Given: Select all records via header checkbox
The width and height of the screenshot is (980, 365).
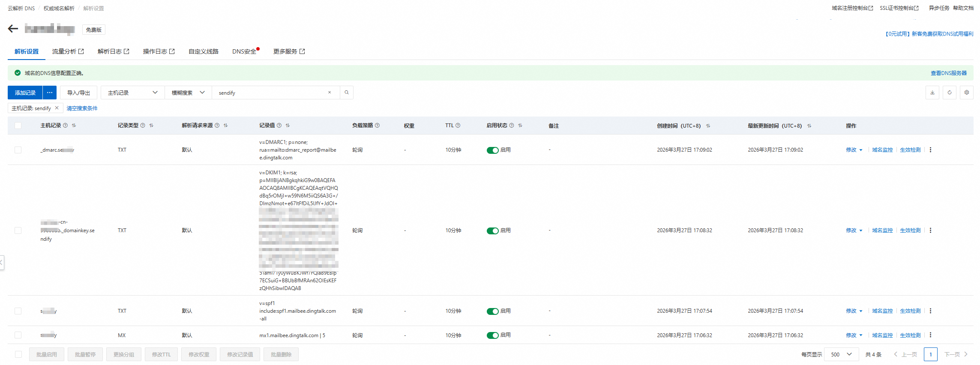Looking at the screenshot, I should coord(18,126).
